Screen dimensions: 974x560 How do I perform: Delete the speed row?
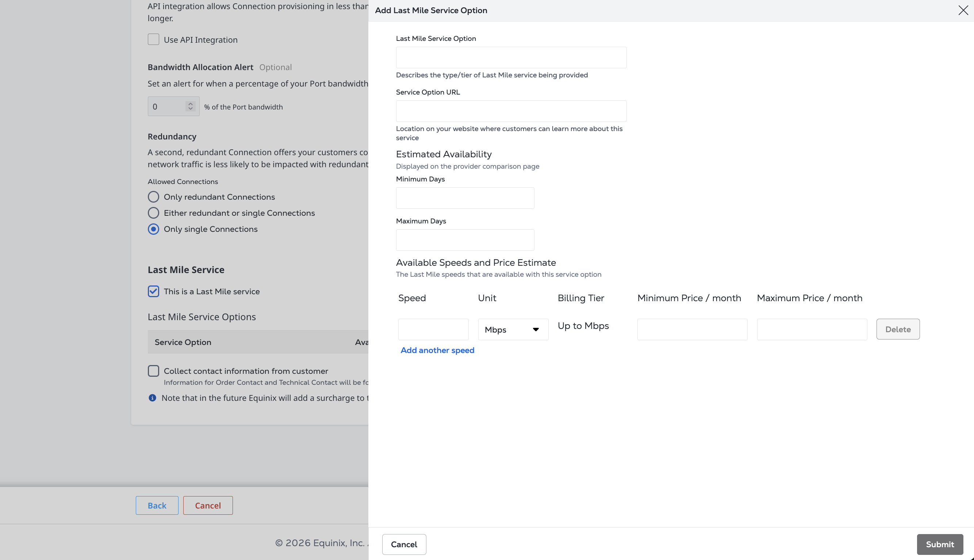tap(898, 329)
